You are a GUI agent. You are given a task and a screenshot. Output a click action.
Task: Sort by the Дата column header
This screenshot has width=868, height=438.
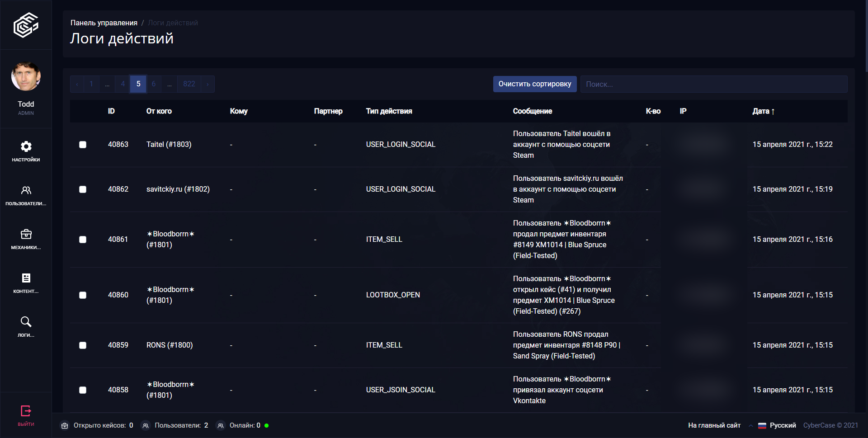[x=764, y=111]
